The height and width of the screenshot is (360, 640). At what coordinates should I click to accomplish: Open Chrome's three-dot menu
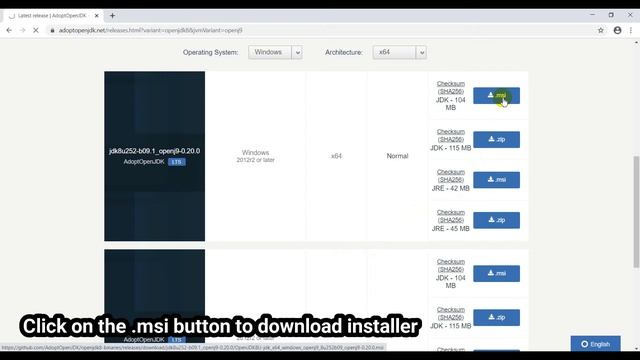631,30
